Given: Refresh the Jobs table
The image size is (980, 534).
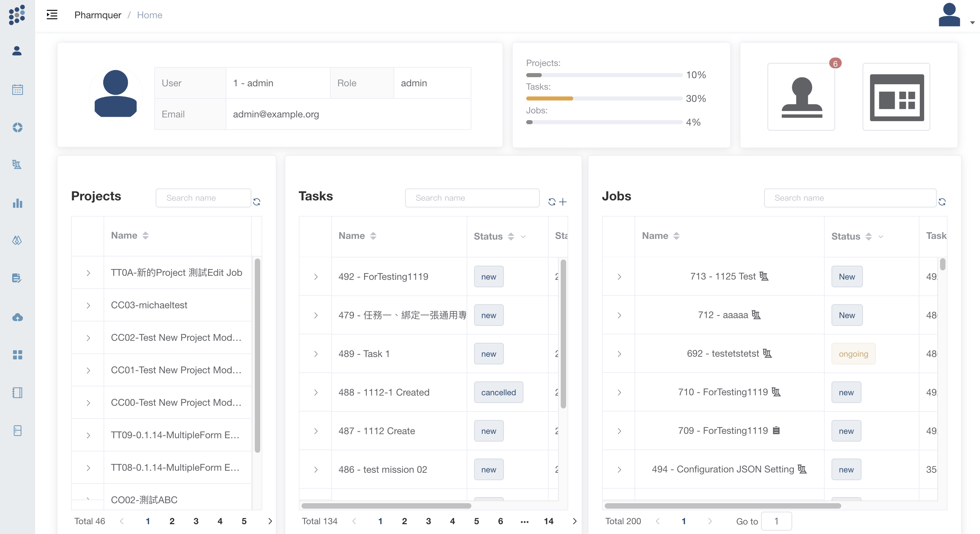Looking at the screenshot, I should pyautogui.click(x=942, y=202).
